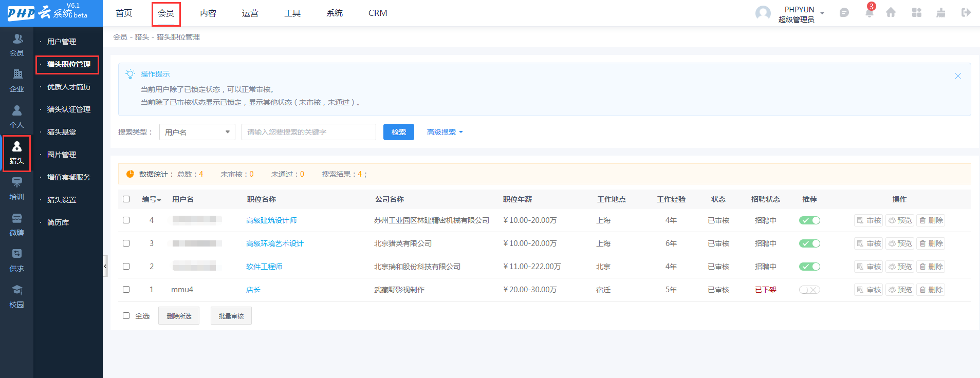Sort the table by 编号 column
This screenshot has height=378, width=980.
pyautogui.click(x=152, y=199)
